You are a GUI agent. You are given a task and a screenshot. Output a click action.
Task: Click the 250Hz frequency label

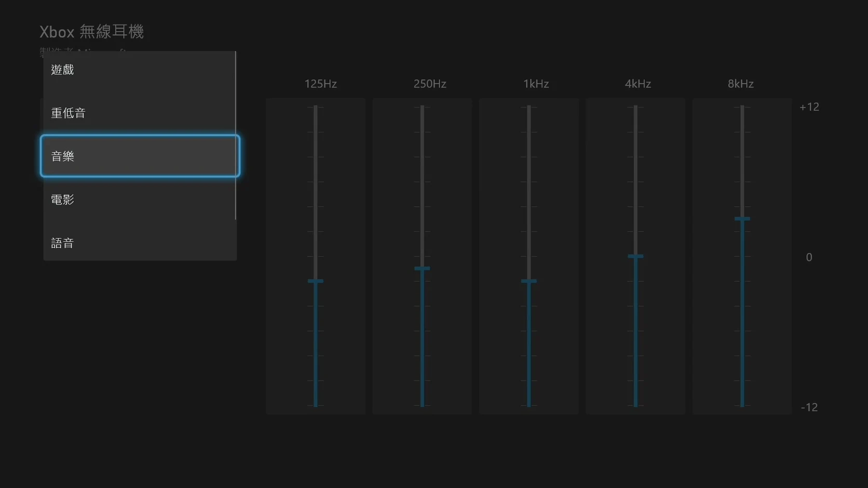coord(430,84)
